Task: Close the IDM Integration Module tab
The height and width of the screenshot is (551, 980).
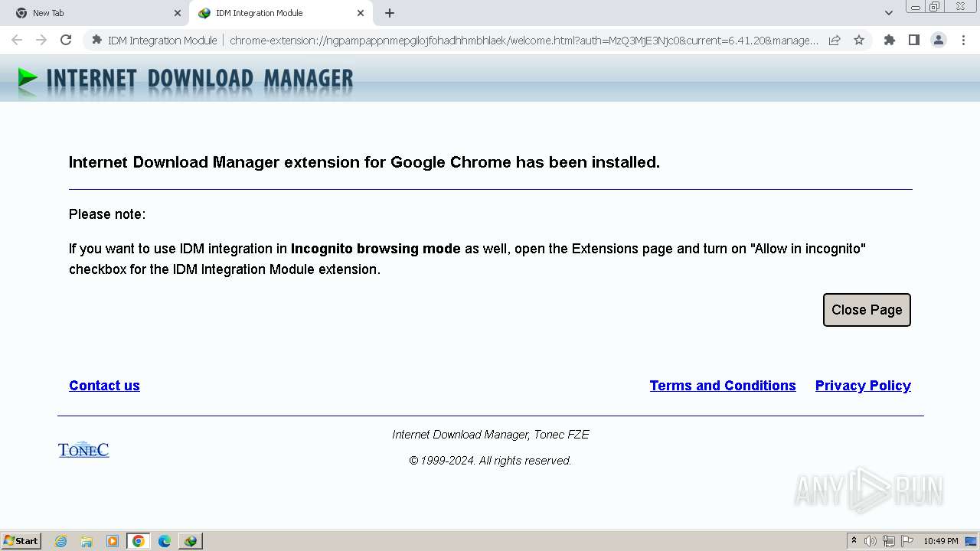Action: point(360,13)
